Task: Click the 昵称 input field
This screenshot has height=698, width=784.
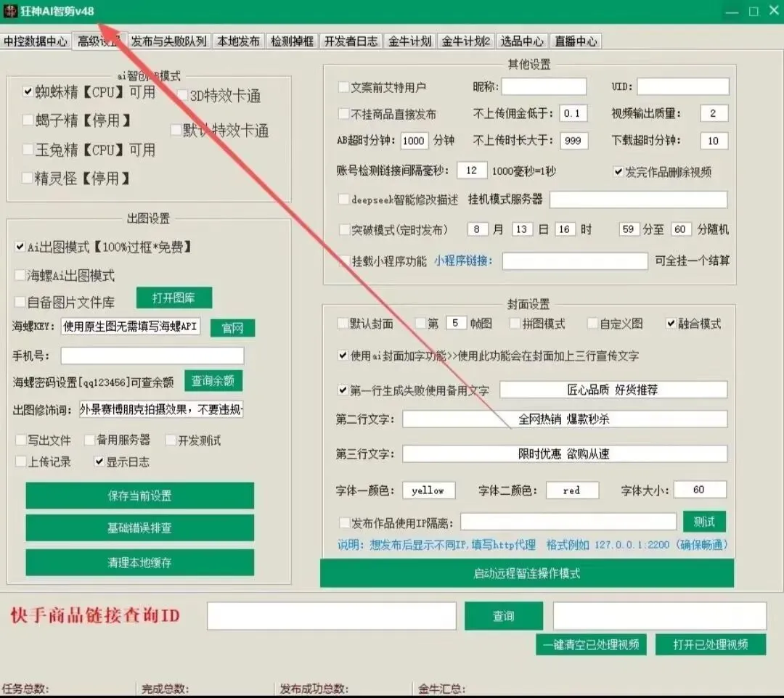Action: tap(544, 86)
